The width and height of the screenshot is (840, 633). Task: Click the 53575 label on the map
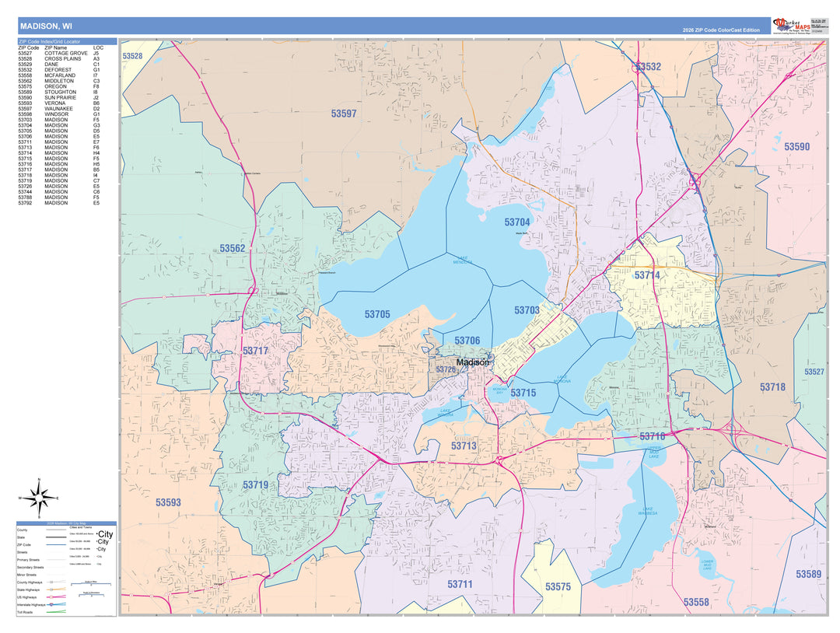click(558, 587)
